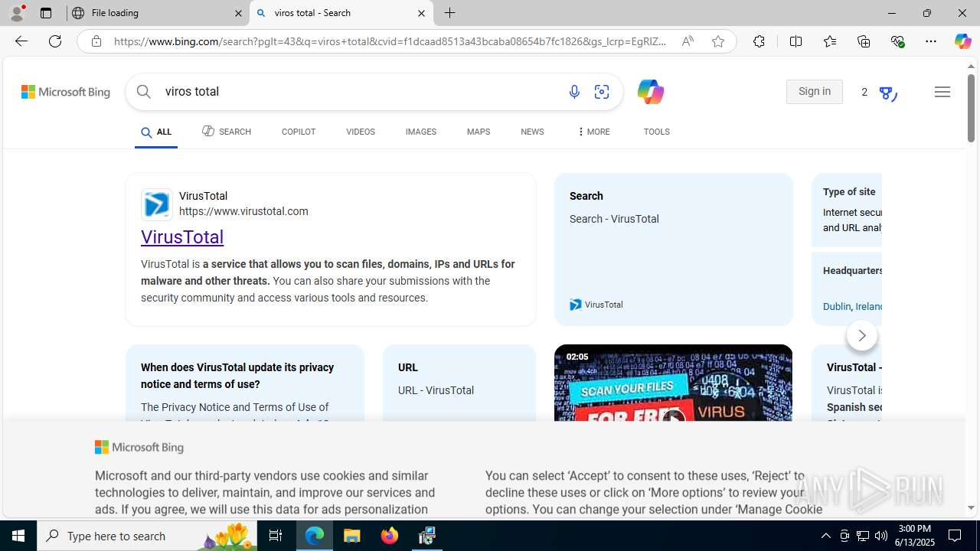Viewport: 980px width, 551px height.
Task: Click Sign in button
Action: click(815, 92)
